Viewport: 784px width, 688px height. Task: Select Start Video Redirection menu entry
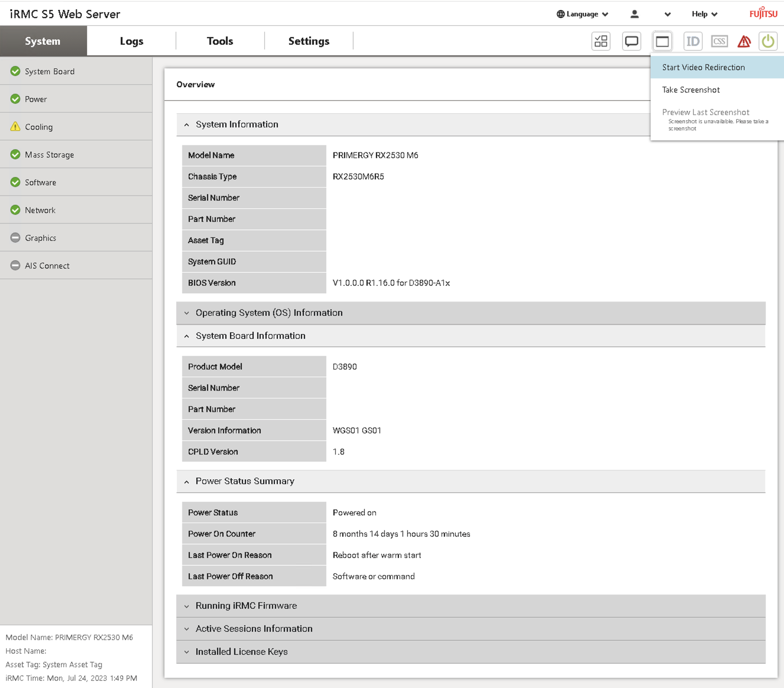[717, 67]
